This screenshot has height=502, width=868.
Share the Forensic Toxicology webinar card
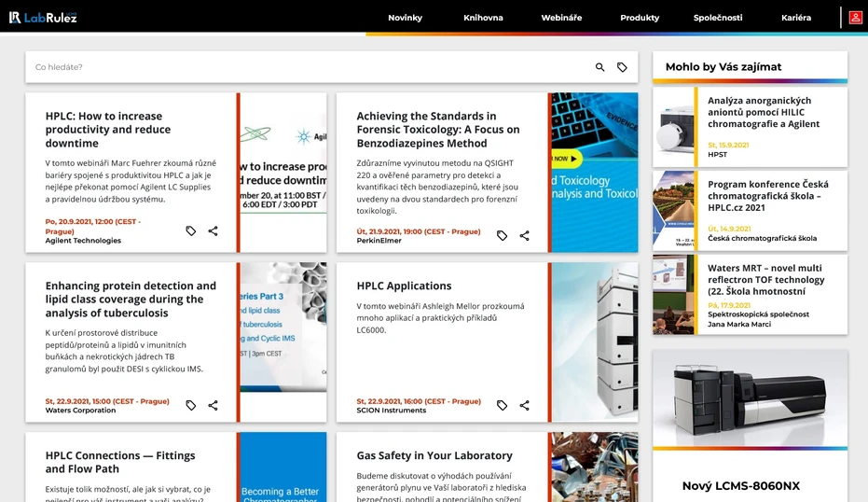tap(524, 235)
